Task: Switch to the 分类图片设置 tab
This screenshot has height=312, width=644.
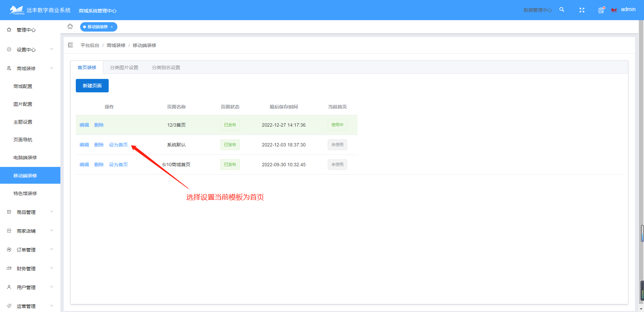Action: pyautogui.click(x=124, y=68)
